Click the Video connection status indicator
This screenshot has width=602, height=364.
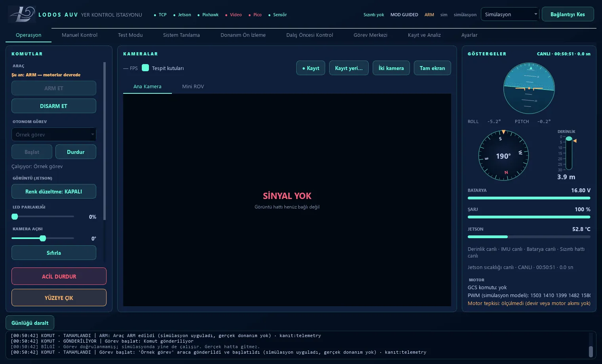click(x=233, y=15)
